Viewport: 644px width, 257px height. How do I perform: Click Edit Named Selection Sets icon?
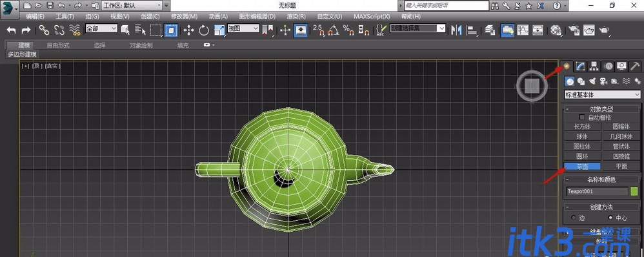pos(381,30)
